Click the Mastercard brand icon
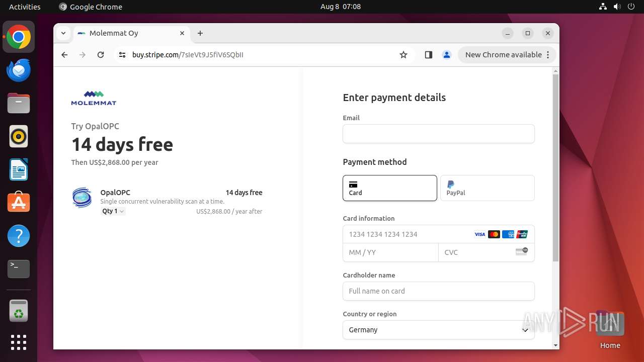 494,234
